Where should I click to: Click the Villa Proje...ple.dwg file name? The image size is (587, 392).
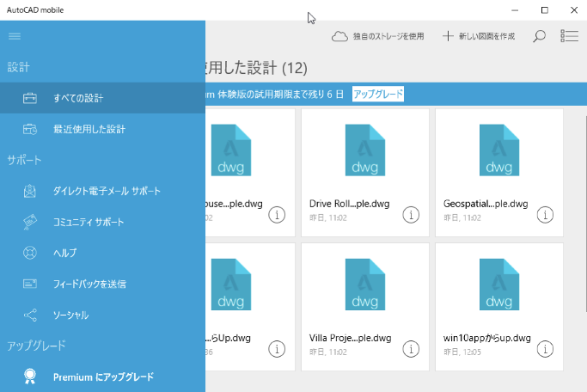(350, 338)
